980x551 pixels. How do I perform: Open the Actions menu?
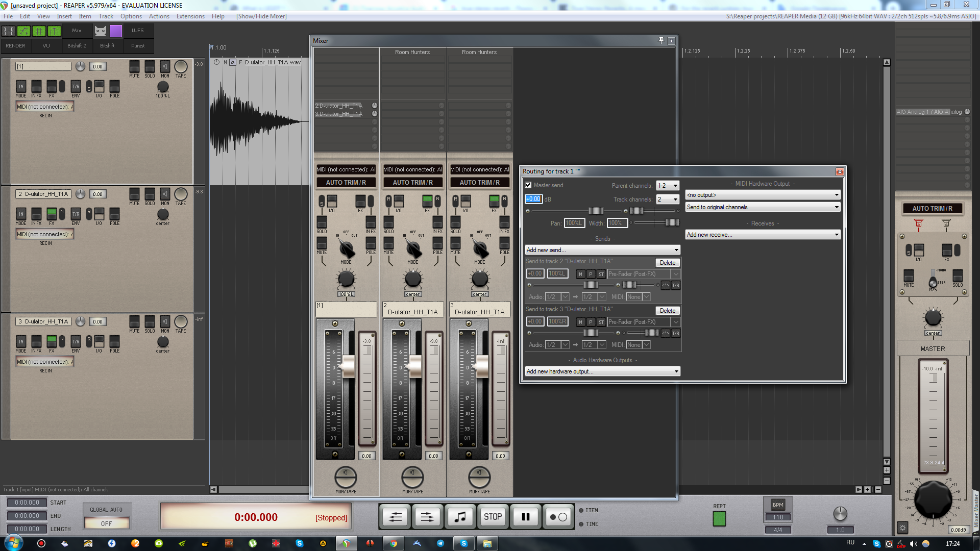coord(159,16)
